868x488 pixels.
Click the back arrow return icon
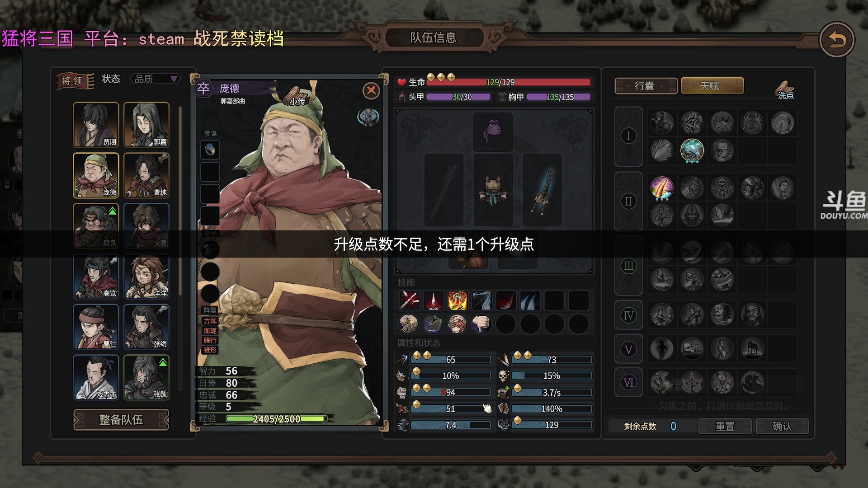836,40
